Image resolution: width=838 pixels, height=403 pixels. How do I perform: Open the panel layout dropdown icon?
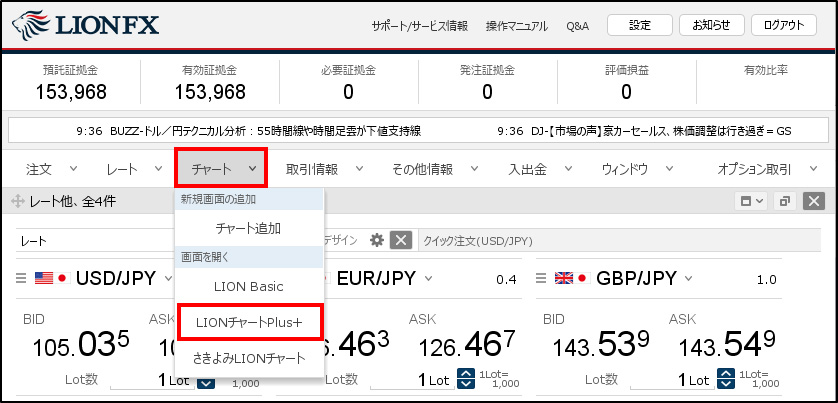point(752,201)
